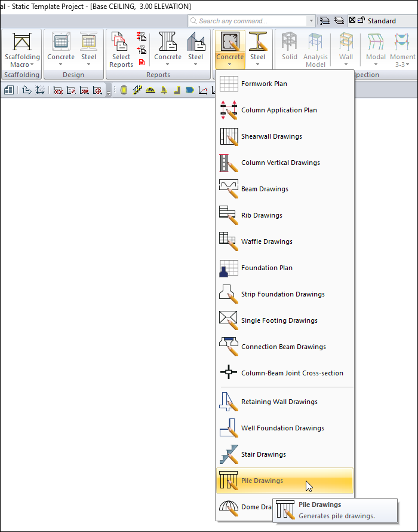Select Beam Drawings from the list

pos(284,189)
